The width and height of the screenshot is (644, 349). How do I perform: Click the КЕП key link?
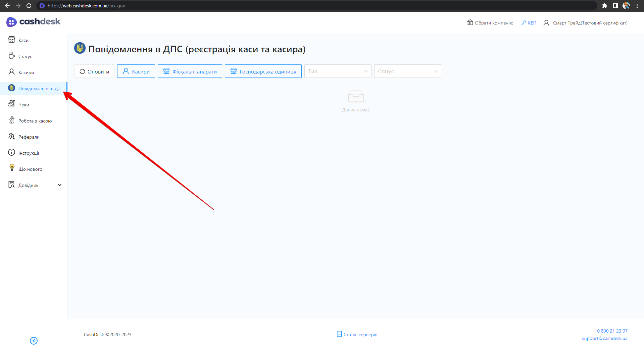tap(529, 23)
